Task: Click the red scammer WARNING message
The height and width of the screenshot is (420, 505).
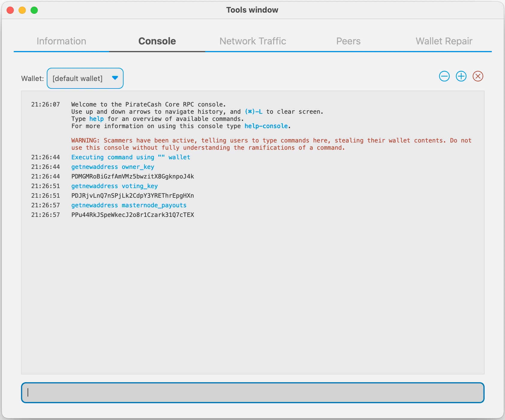Action: (x=271, y=144)
